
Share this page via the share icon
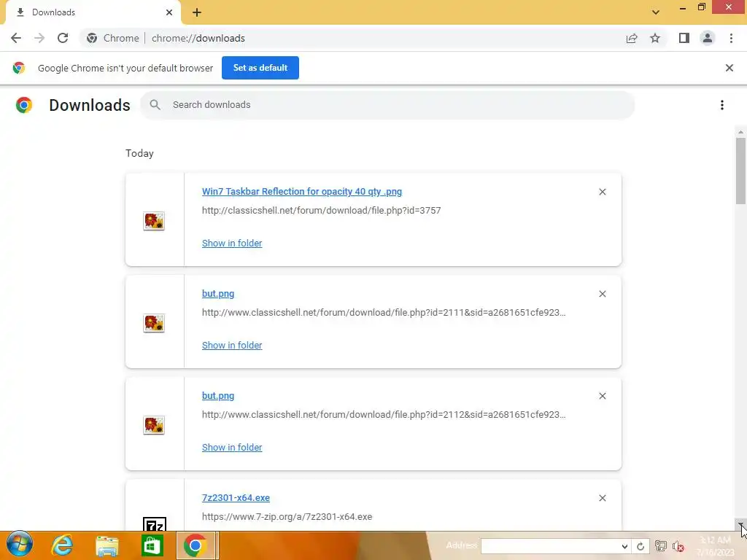click(x=632, y=38)
